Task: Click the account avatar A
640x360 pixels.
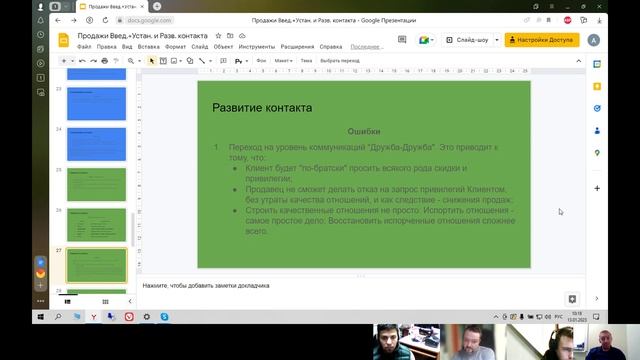Action: [593, 40]
